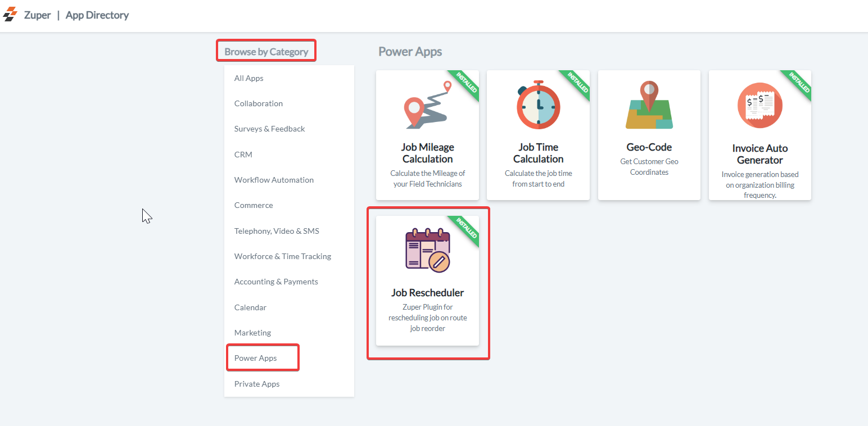
Task: Click 'Invoice generation based on organization billing frequency' text
Action: pyautogui.click(x=760, y=185)
